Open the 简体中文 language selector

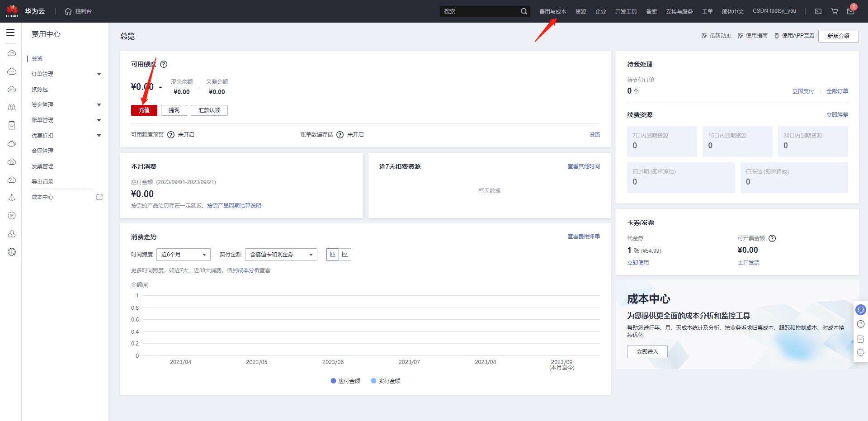point(732,11)
